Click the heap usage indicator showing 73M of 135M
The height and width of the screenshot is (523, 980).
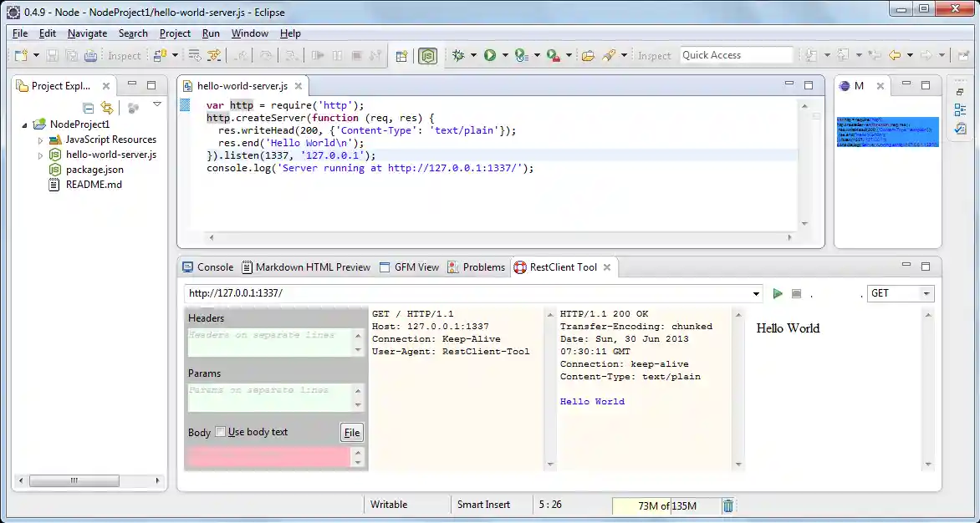[669, 505]
